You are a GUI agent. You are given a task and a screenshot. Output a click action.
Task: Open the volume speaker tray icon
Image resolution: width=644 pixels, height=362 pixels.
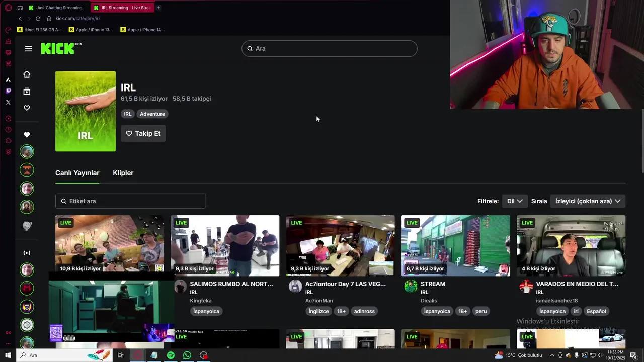pyautogui.click(x=600, y=355)
